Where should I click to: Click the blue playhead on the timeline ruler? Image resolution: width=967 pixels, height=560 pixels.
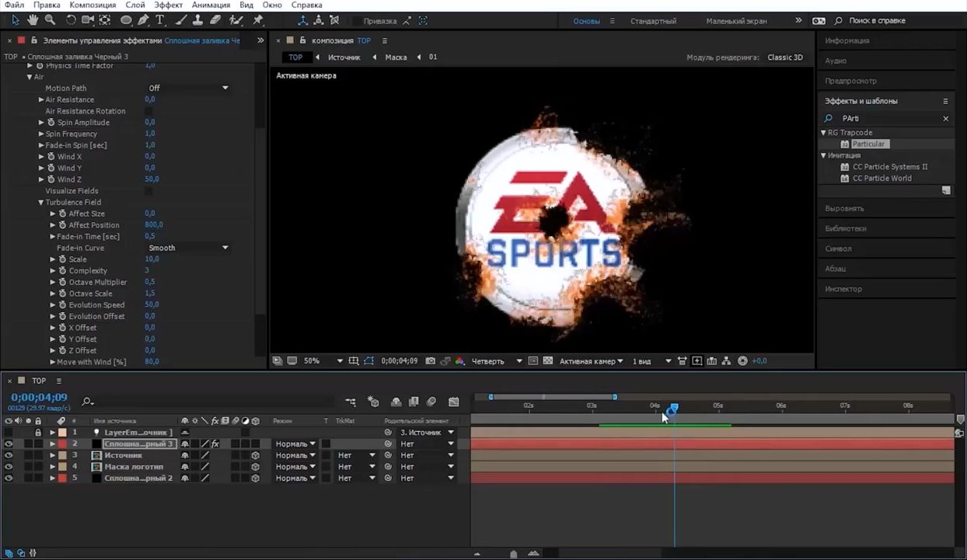[x=674, y=407]
